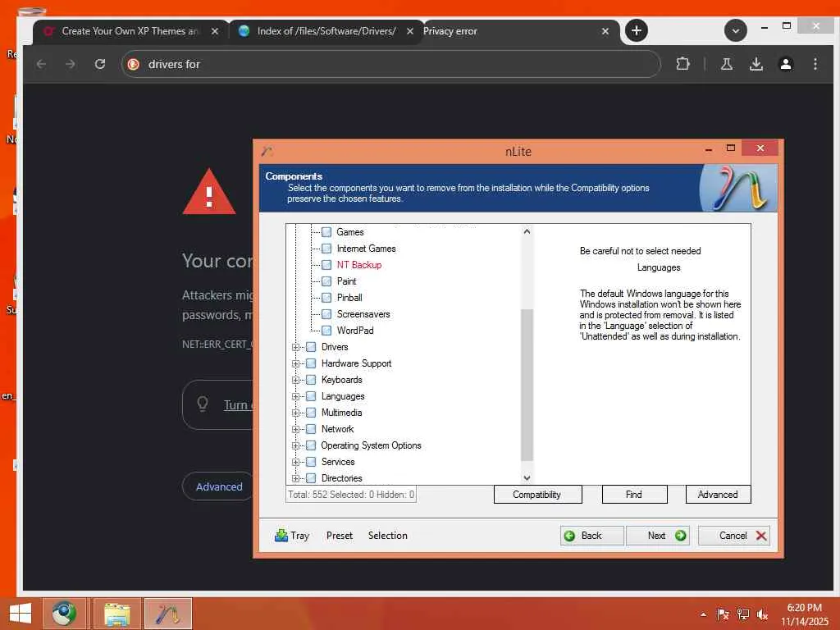Expand the Directories tree node
The width and height of the screenshot is (840, 630).
pos(295,478)
